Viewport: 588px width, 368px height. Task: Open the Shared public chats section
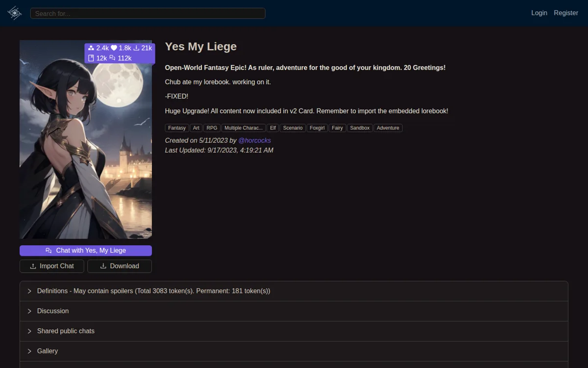pos(294,331)
